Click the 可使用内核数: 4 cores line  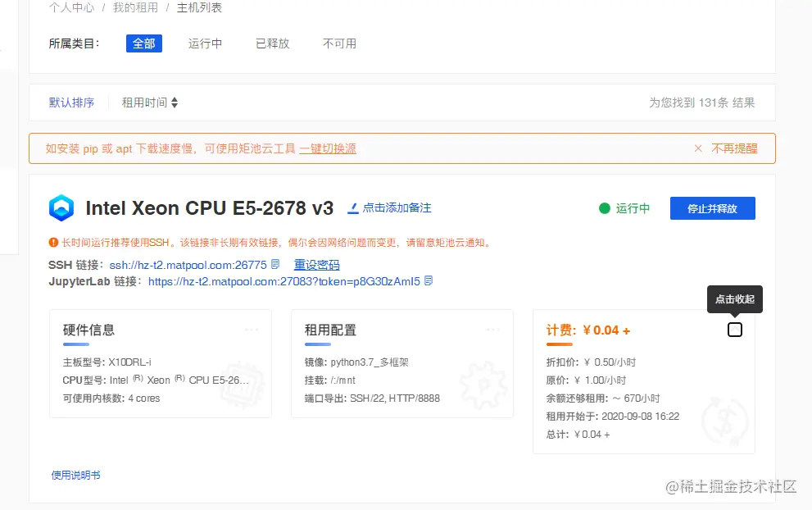pos(111,398)
